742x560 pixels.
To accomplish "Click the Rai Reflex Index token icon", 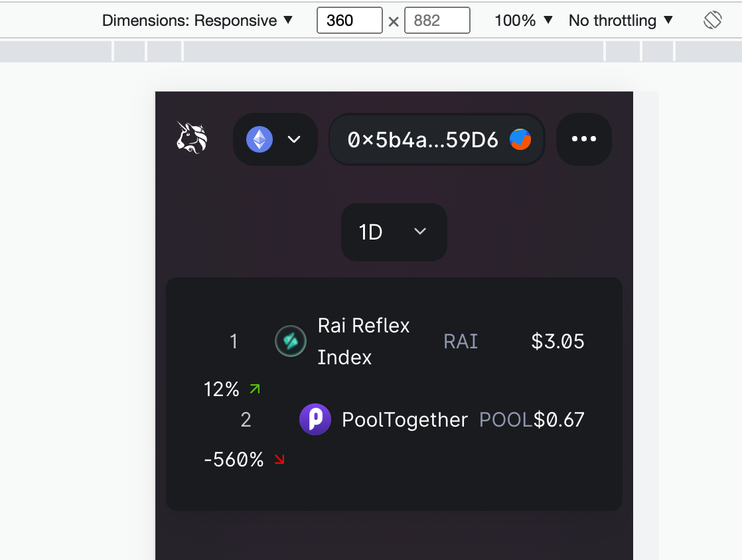I will click(x=291, y=341).
